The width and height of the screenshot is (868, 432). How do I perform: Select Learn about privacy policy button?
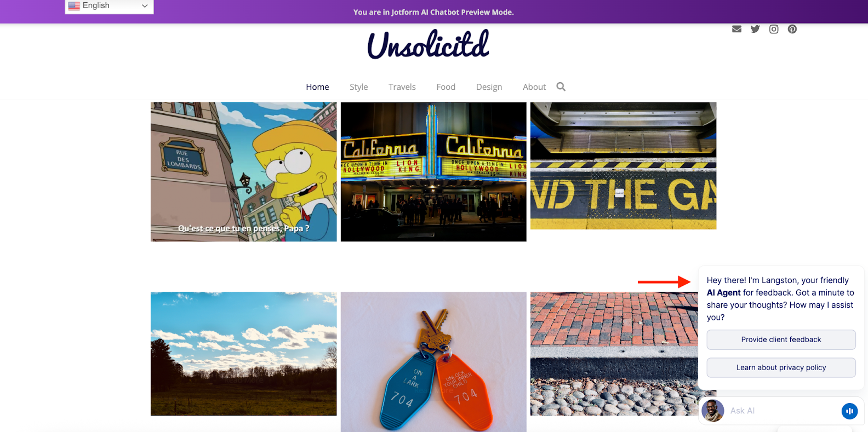coord(781,367)
